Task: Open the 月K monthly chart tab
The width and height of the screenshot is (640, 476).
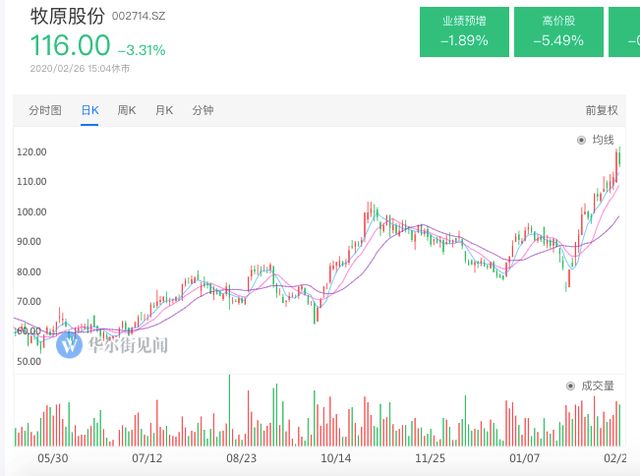Action: click(164, 110)
